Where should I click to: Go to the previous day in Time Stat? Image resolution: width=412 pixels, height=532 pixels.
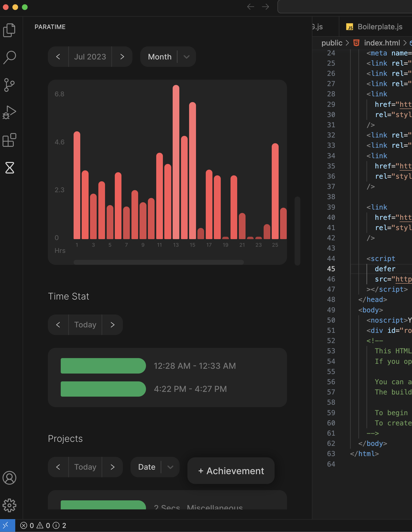(x=58, y=325)
